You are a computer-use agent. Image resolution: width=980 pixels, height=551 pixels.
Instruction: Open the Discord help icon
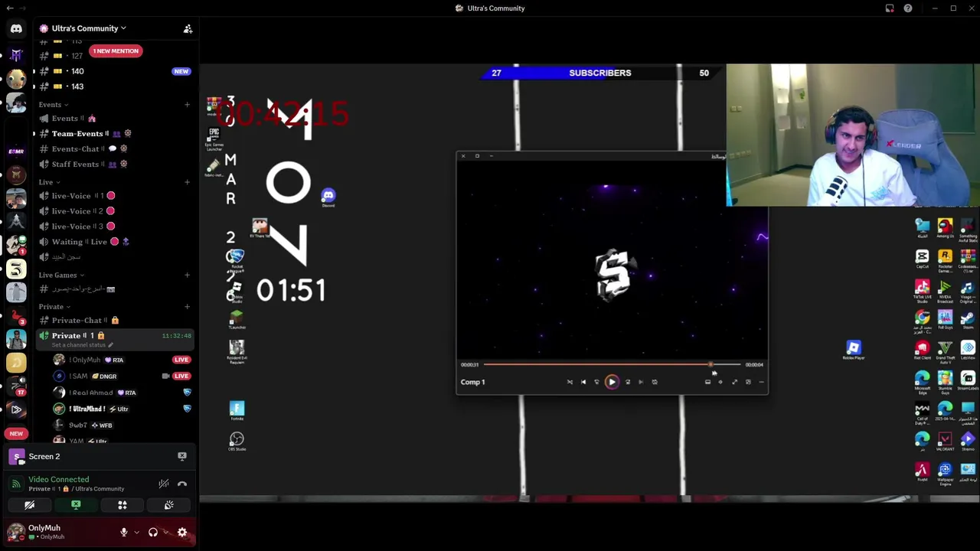pos(908,8)
